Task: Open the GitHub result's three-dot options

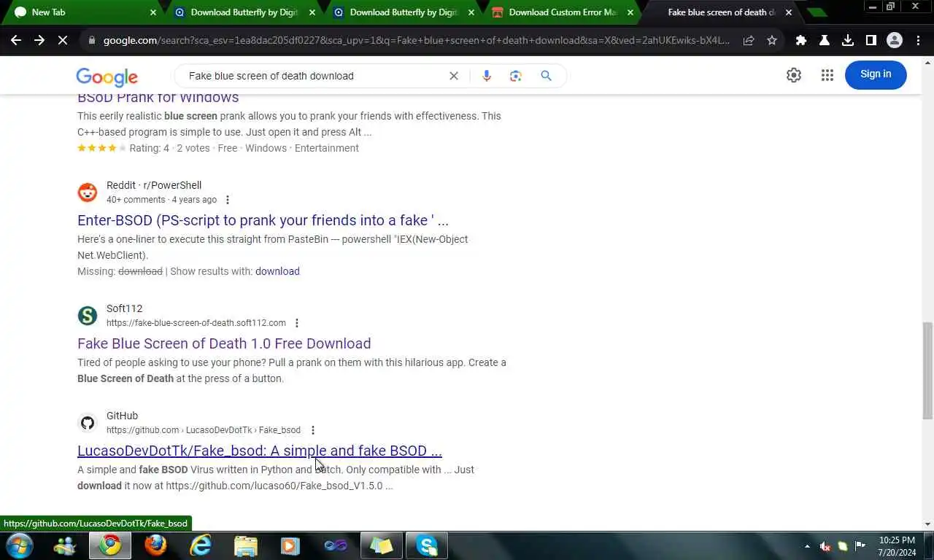Action: 313,430
